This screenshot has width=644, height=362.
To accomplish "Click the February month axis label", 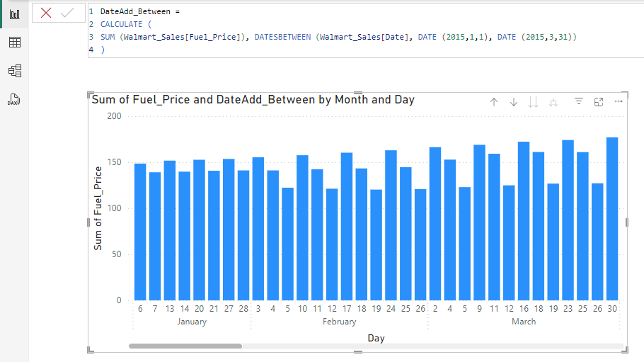I will click(x=339, y=322).
